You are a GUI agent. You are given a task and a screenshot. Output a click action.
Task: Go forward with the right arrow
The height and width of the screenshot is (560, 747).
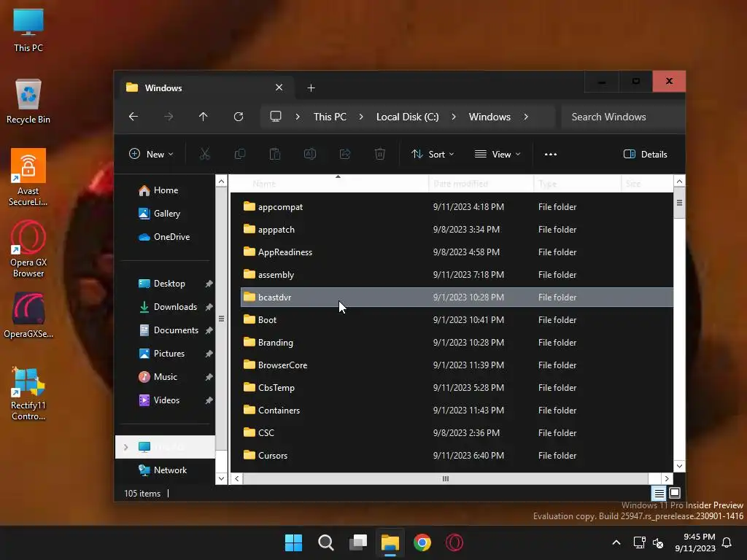[x=169, y=117]
